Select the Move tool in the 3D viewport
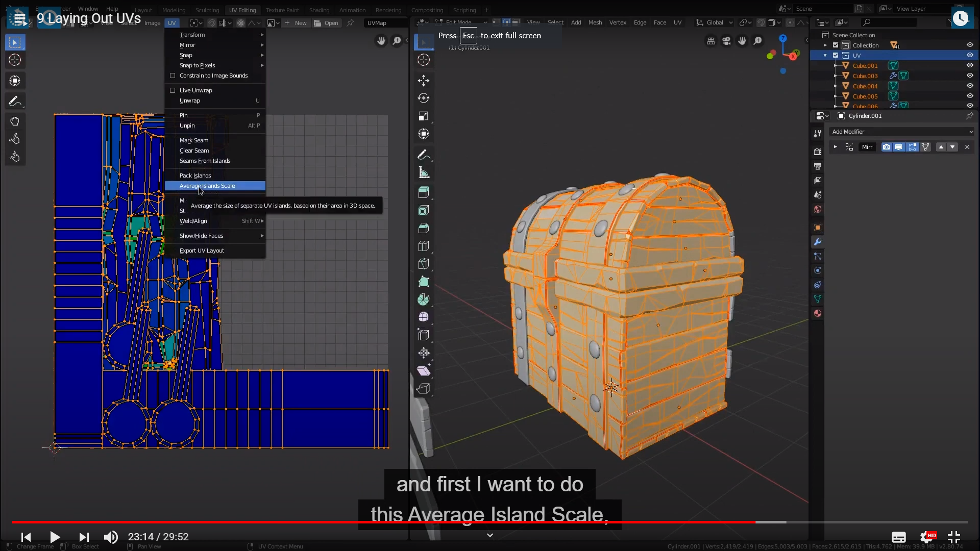 point(423,80)
